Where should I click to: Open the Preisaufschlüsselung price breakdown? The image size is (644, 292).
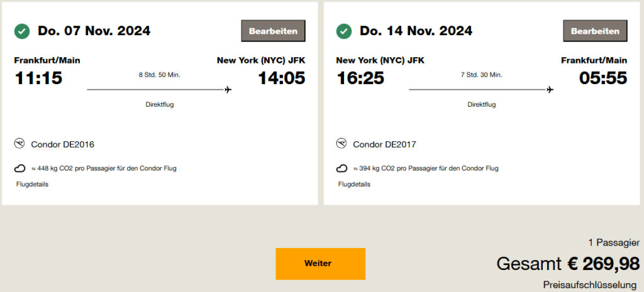(591, 284)
